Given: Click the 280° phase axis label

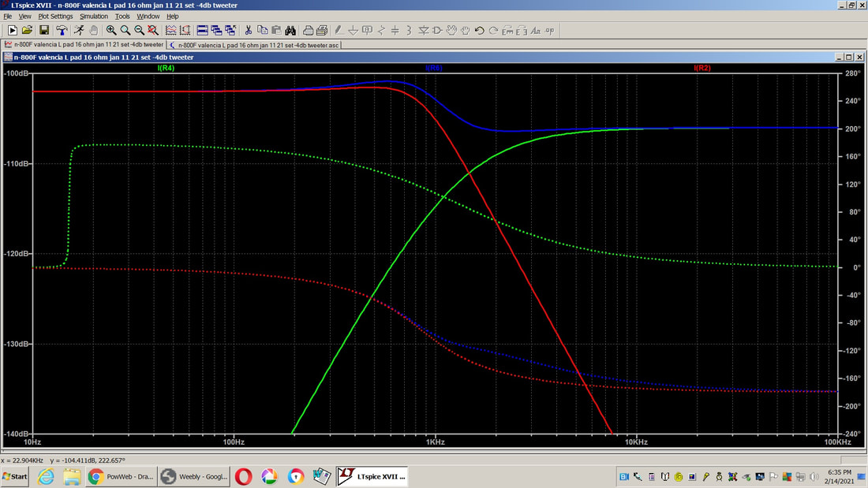Looking at the screenshot, I should [x=852, y=73].
